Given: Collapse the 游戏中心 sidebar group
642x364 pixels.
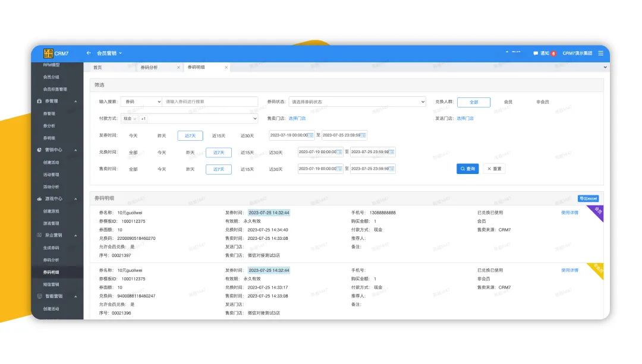Looking at the screenshot, I should coord(75,199).
